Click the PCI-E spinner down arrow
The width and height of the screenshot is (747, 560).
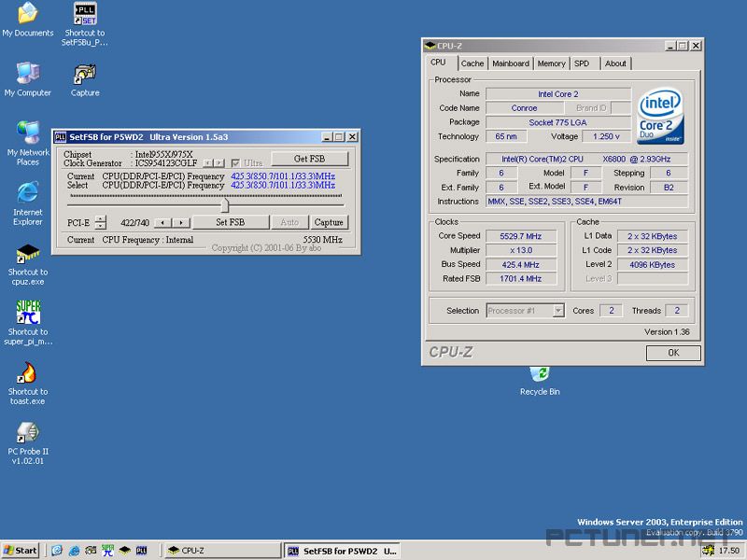tap(100, 226)
